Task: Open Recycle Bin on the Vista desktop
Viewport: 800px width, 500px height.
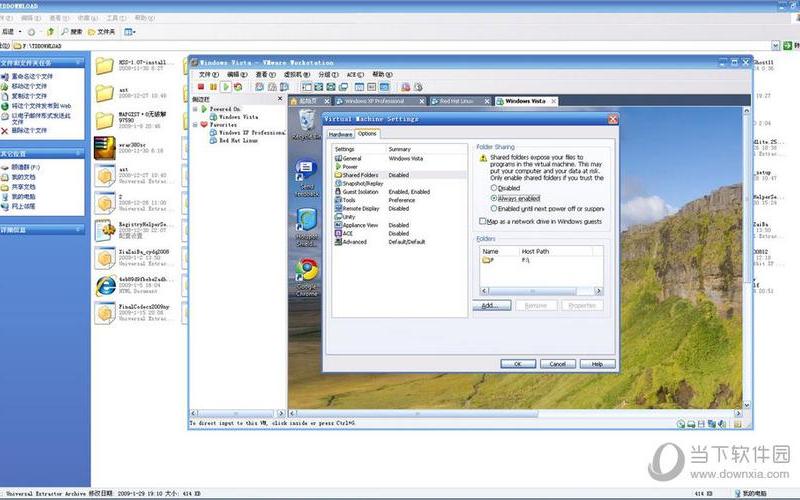Action: [307, 126]
